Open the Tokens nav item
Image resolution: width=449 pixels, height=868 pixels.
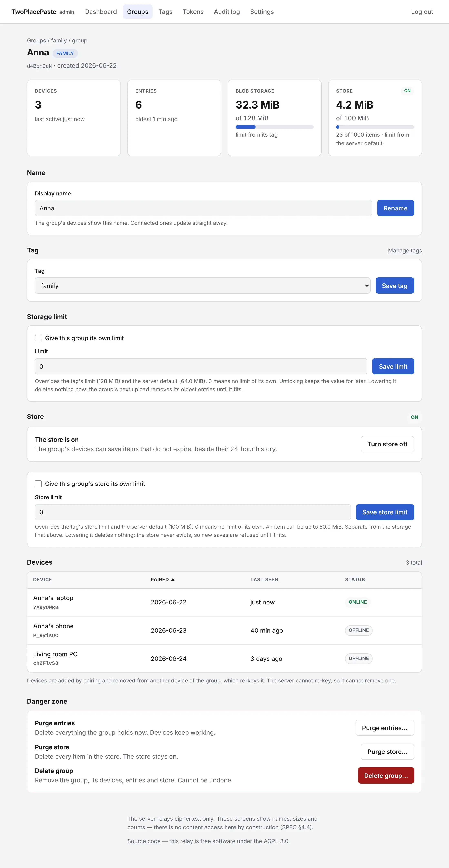(x=193, y=12)
